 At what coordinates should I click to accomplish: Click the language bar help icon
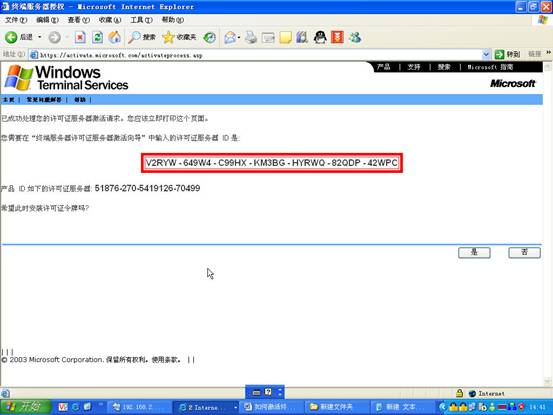268,392
